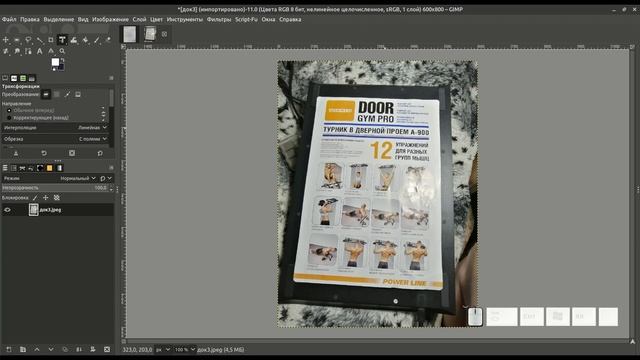Toggle Quick Mask at canvas bottom-left corner

tap(124, 342)
